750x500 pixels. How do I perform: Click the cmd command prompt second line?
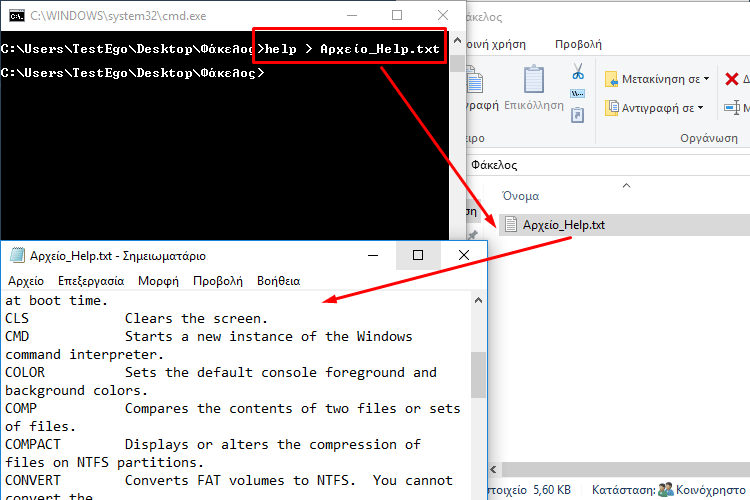coord(132,73)
